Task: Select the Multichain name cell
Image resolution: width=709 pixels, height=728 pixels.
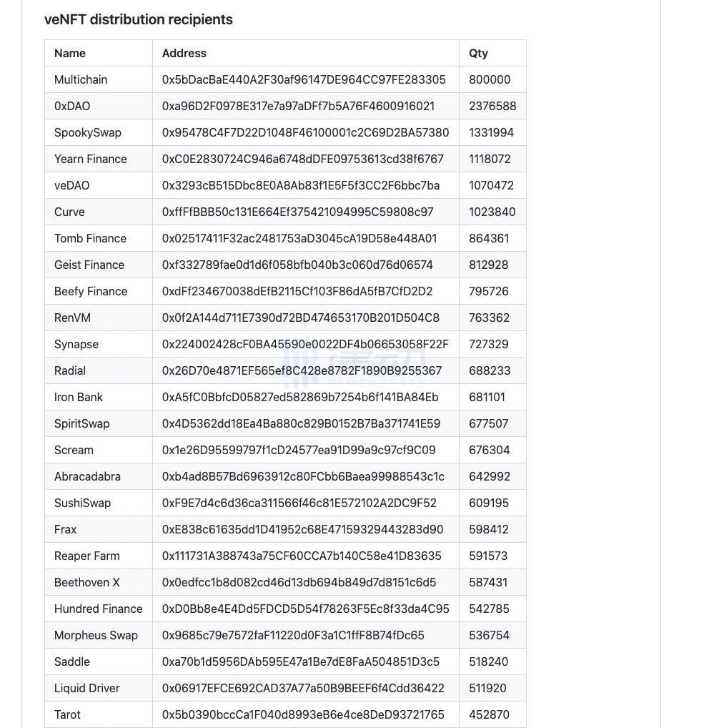Action: point(81,79)
